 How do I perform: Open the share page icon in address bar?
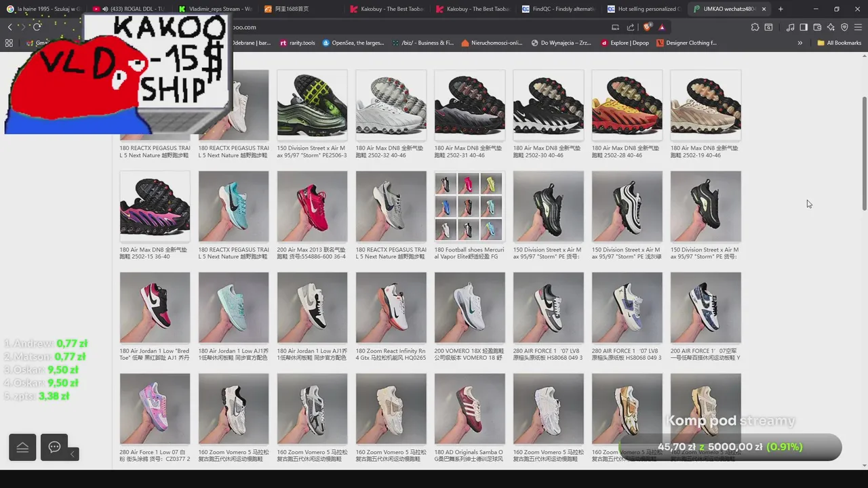coord(631,27)
